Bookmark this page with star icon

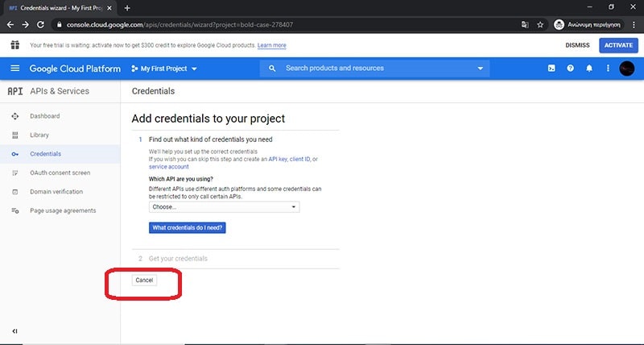point(540,24)
